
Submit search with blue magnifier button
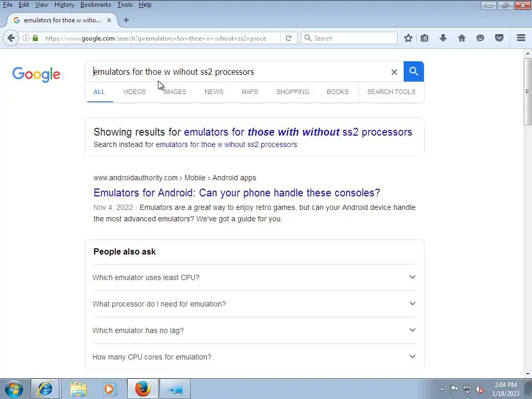point(414,72)
